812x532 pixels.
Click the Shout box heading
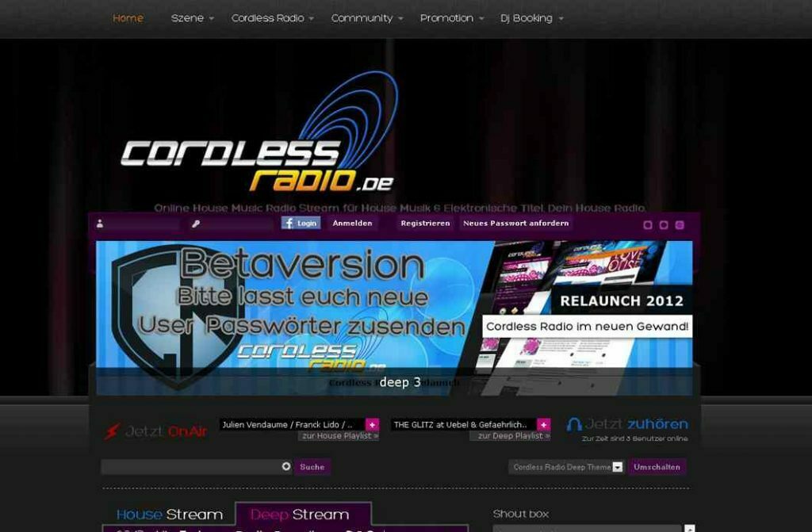pyautogui.click(x=520, y=514)
